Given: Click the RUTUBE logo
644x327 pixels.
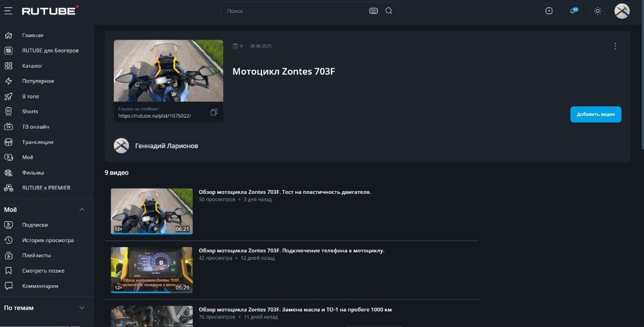Looking at the screenshot, I should (x=50, y=10).
